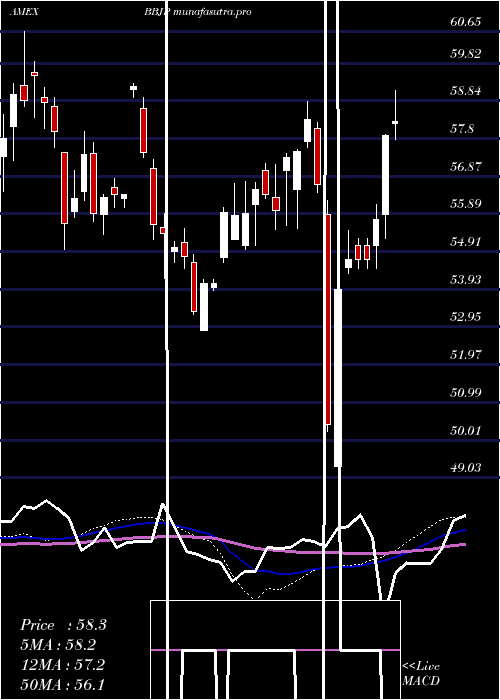Select the 60.65 price axis label
This screenshot has height=700, width=500.
(466, 21)
